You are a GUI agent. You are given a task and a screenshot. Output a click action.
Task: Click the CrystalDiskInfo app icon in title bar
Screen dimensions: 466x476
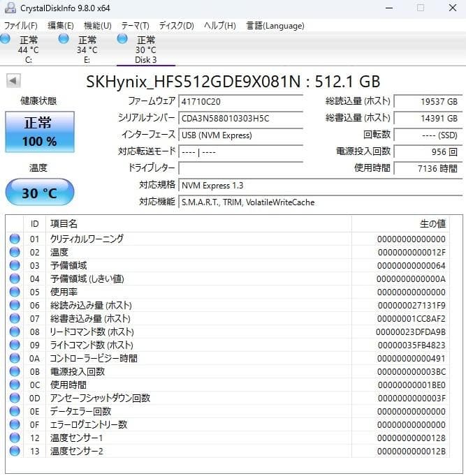[x=10, y=8]
